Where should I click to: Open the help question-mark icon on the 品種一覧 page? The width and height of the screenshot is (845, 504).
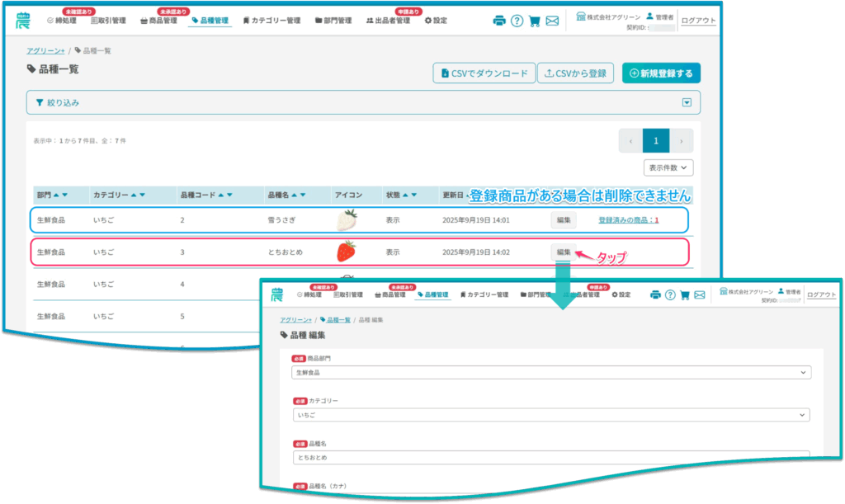click(517, 21)
